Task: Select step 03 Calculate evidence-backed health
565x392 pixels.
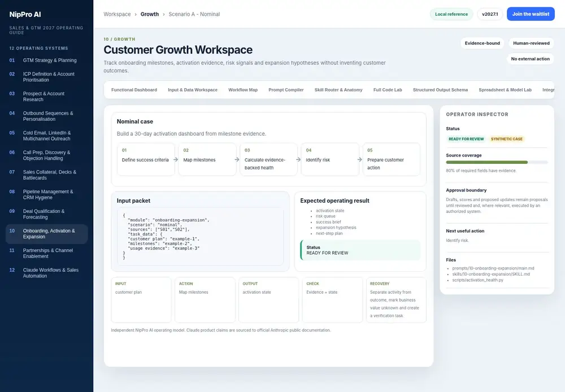Action: coord(268,160)
